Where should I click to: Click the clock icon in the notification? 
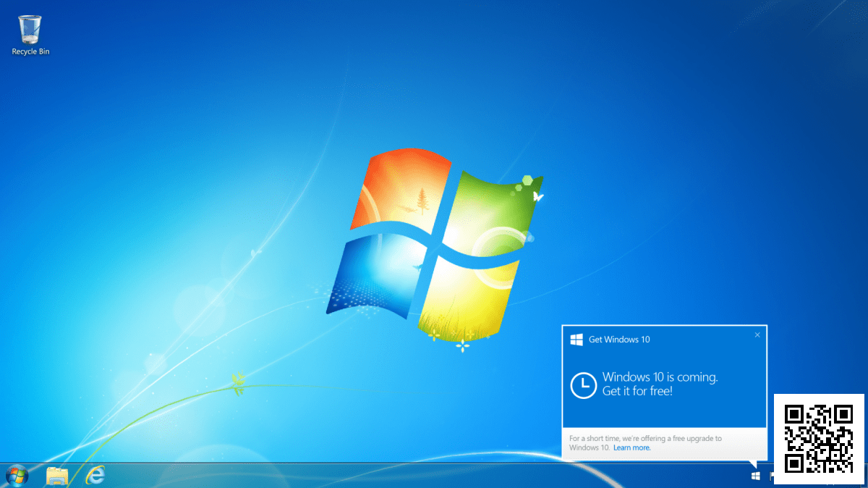tap(583, 385)
